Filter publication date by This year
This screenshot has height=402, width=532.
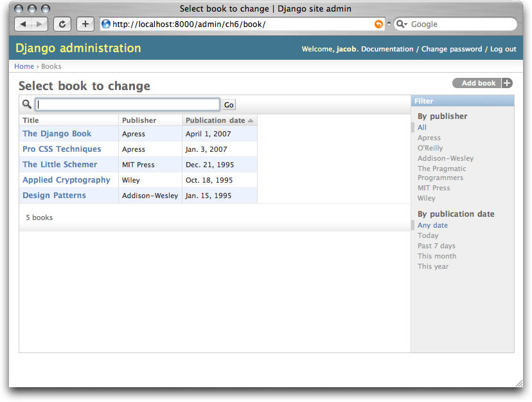pyautogui.click(x=433, y=266)
